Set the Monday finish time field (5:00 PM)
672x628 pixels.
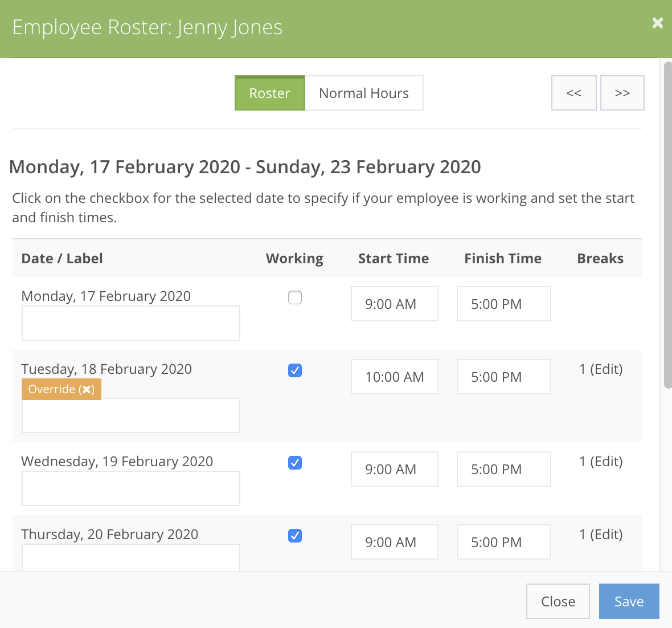point(503,304)
